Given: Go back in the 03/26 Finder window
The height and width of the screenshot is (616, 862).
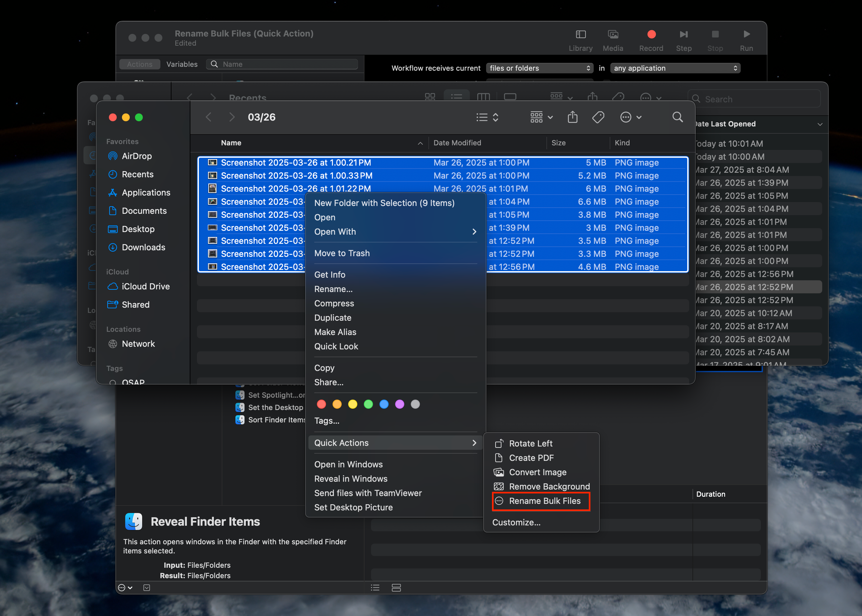Looking at the screenshot, I should [x=208, y=117].
